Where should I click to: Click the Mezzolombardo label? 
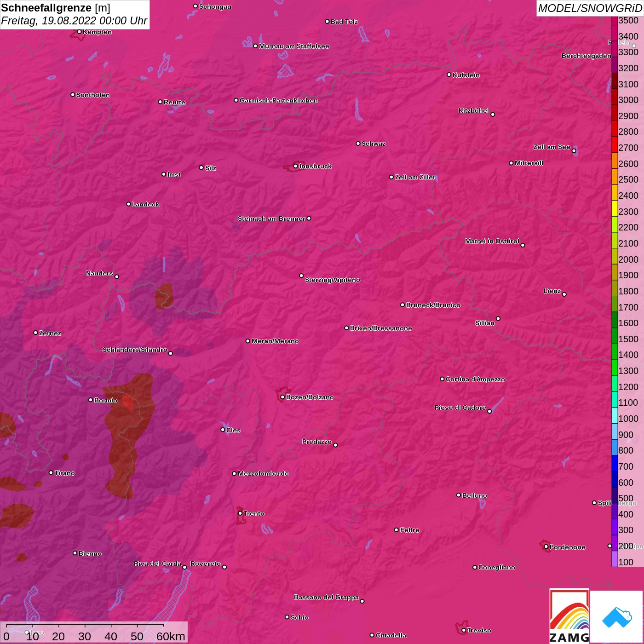pos(263,473)
